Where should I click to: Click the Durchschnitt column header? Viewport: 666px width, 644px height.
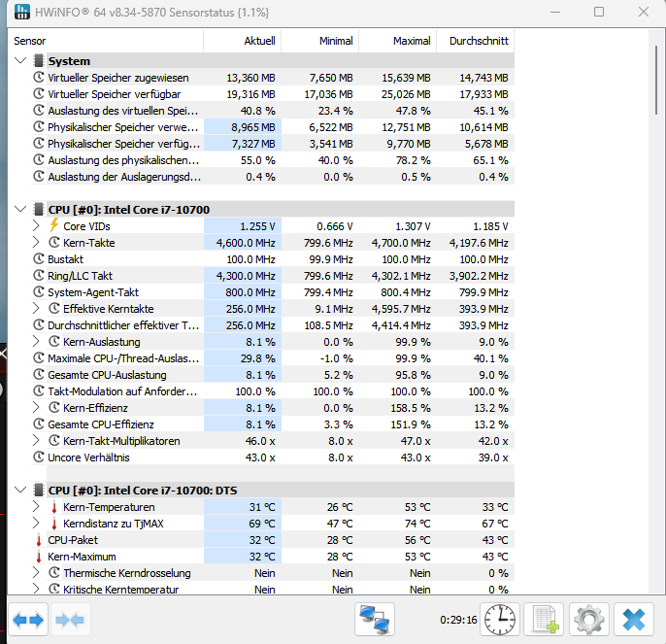[476, 41]
